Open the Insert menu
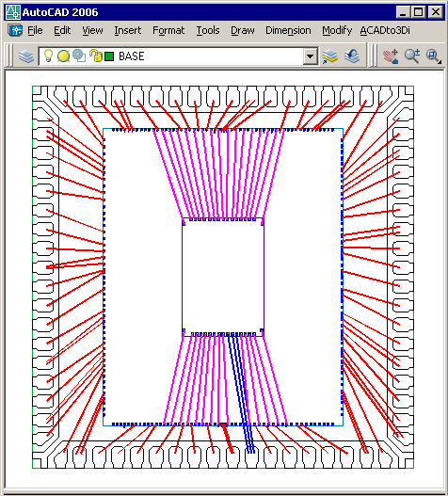Screen dimensions: 448x496 point(127,30)
